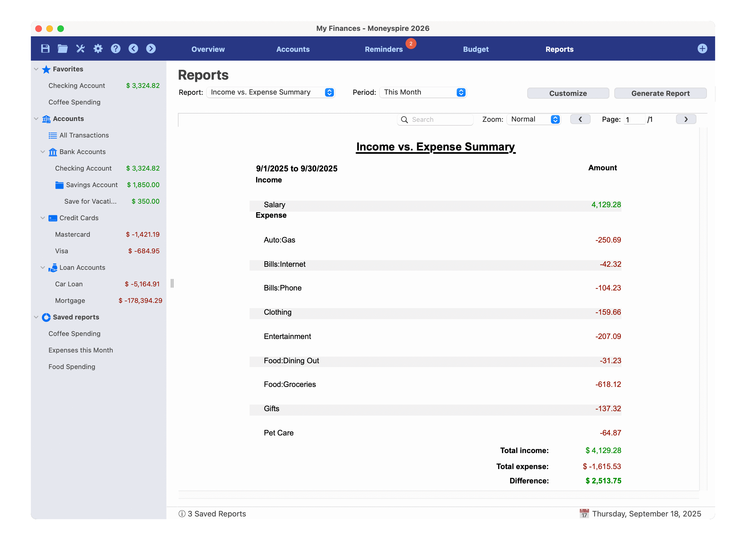
Task: Click the Save file toolbar icon
Action: (45, 49)
